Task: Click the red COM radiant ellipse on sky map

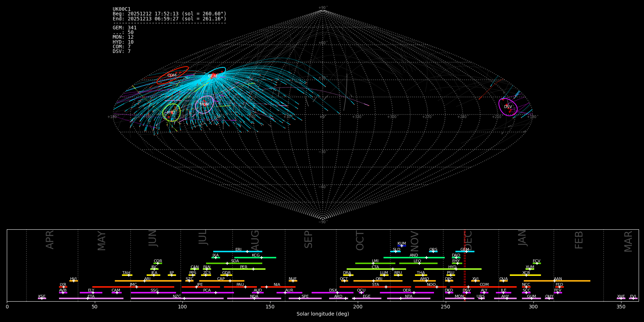Action: [x=172, y=75]
